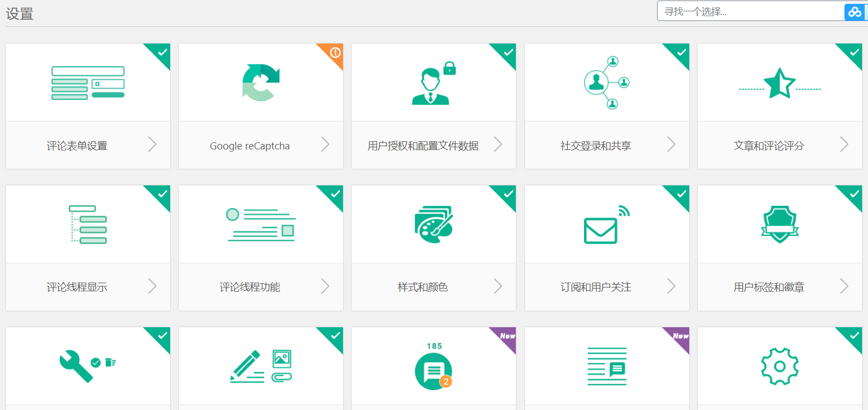Viewport: 868px width, 410px height.
Task: Open the pencil and image content icon
Action: [x=261, y=366]
